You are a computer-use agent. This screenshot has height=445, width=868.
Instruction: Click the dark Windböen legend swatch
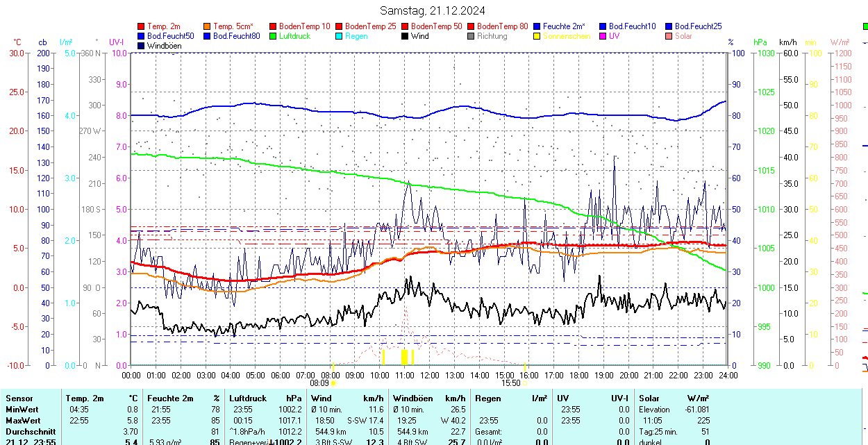pyautogui.click(x=142, y=46)
